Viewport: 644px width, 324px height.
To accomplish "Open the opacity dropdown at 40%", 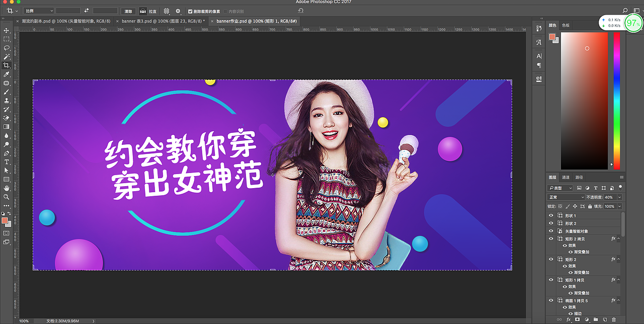I will [x=619, y=197].
